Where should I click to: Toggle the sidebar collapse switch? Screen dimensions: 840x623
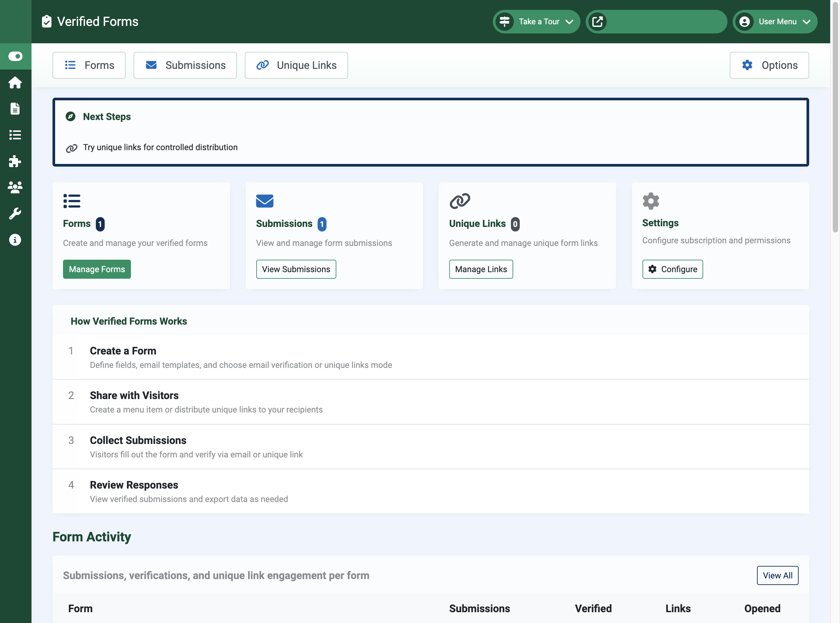click(x=15, y=56)
